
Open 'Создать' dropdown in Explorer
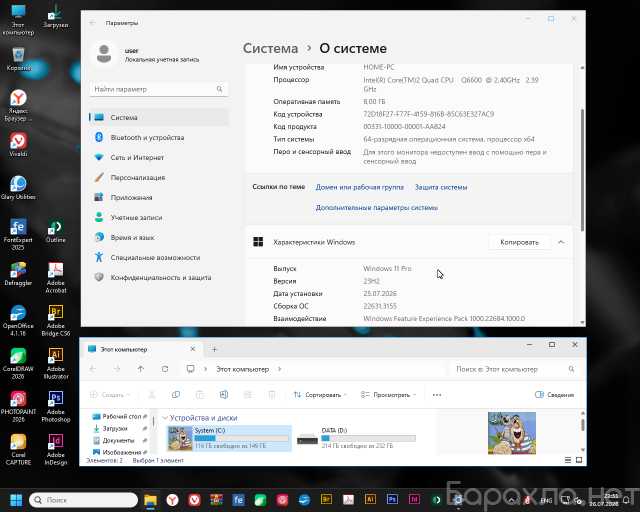110,395
